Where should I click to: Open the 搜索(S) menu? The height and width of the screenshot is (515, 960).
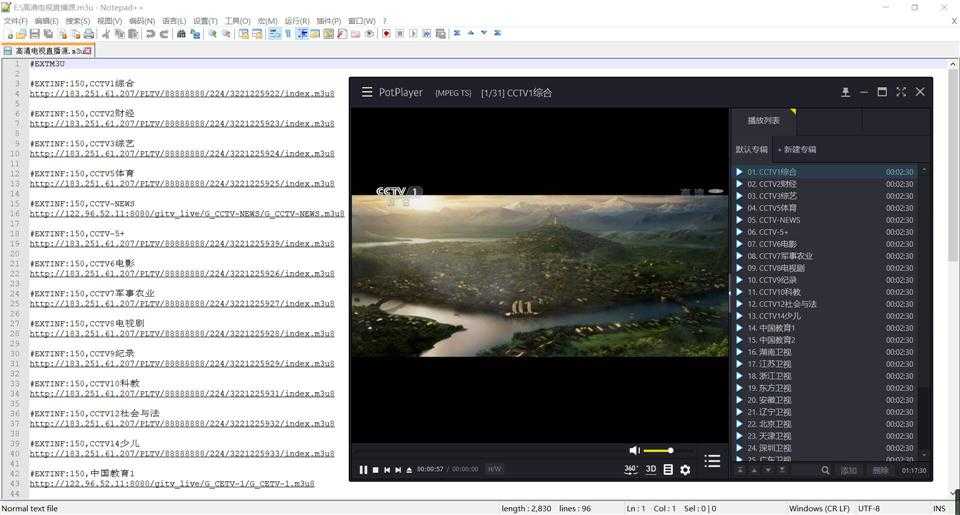pos(78,21)
